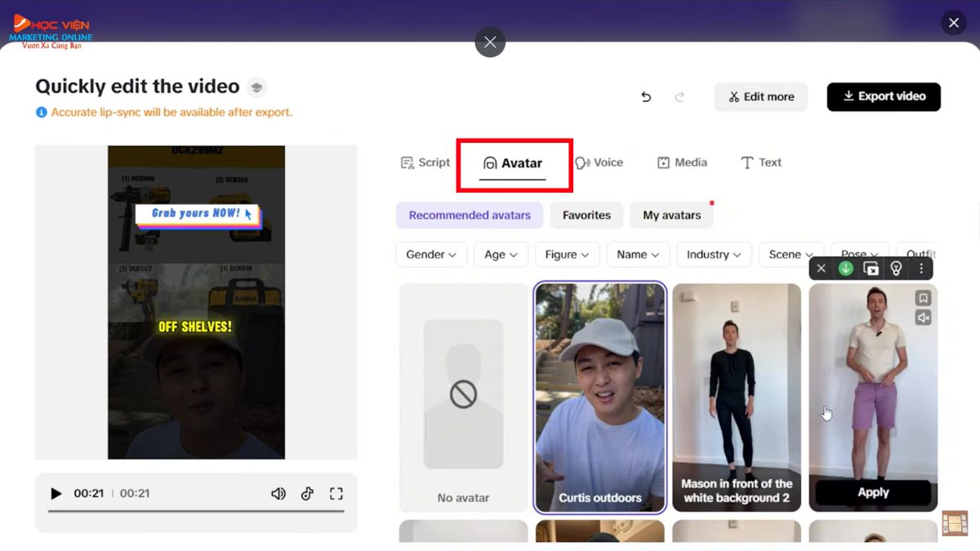Toggle the hovered avatar's preview sound
980x551 pixels.
tap(923, 318)
